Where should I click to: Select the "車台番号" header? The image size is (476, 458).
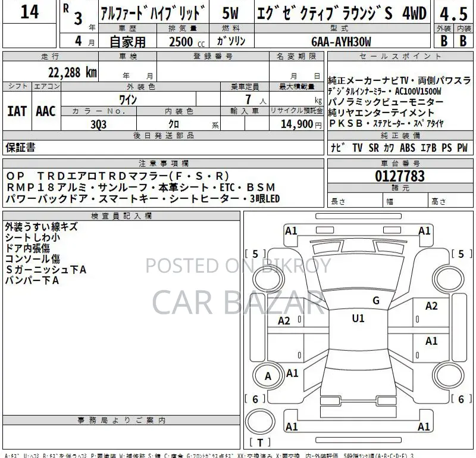400,164
